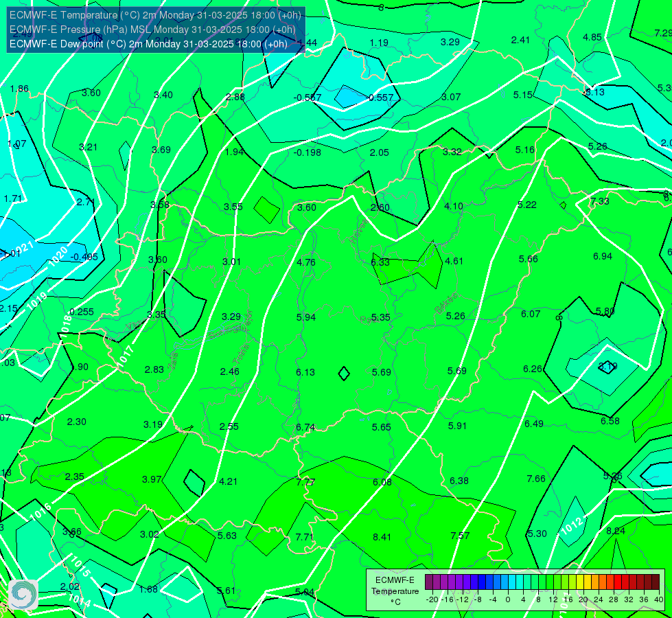Click the 7.57 dew point value
Image resolution: width=672 pixels, height=618 pixels.
point(460,535)
